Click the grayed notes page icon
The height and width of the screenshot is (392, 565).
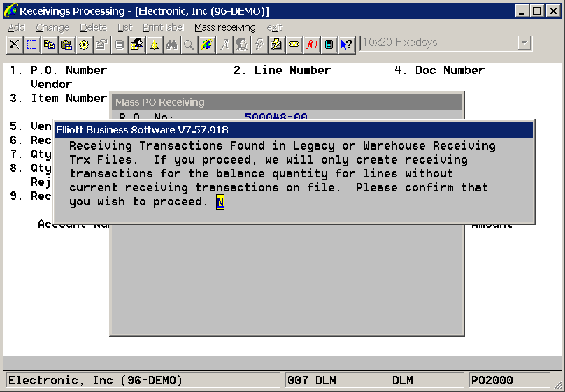point(120,45)
